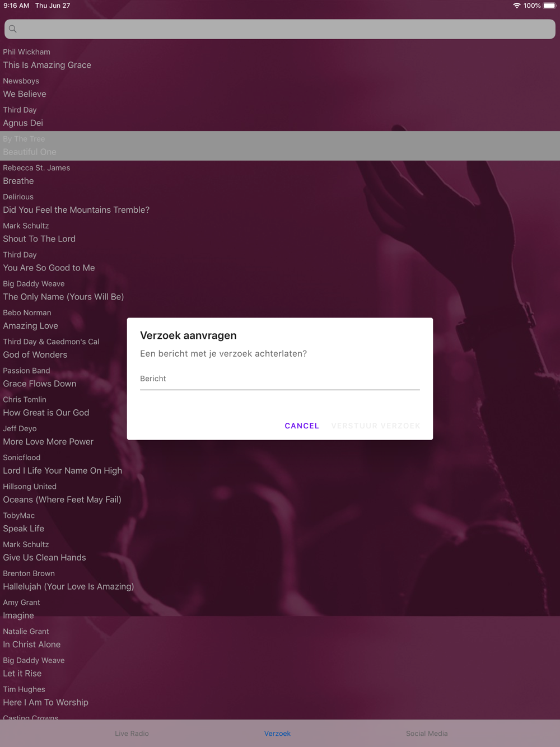Open the Social Media tab

tap(427, 733)
